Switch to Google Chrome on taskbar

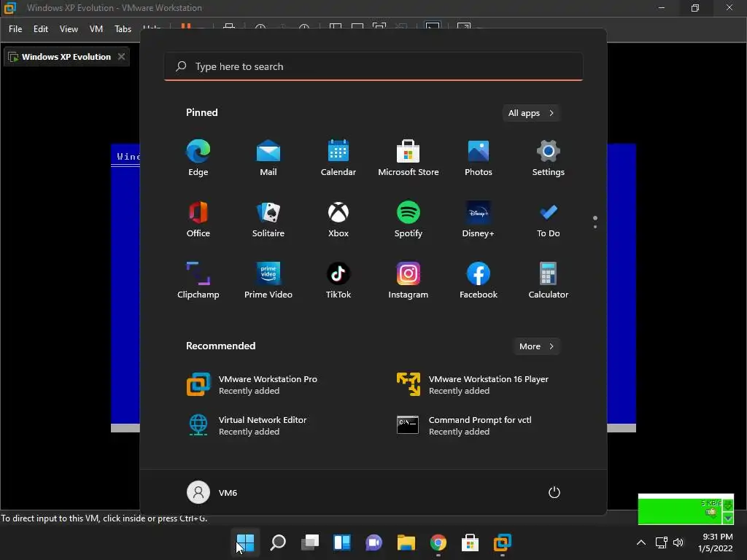click(x=438, y=542)
